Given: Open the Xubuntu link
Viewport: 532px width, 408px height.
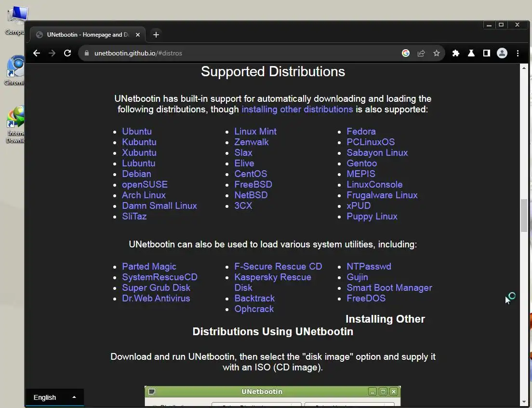Looking at the screenshot, I should [x=139, y=152].
